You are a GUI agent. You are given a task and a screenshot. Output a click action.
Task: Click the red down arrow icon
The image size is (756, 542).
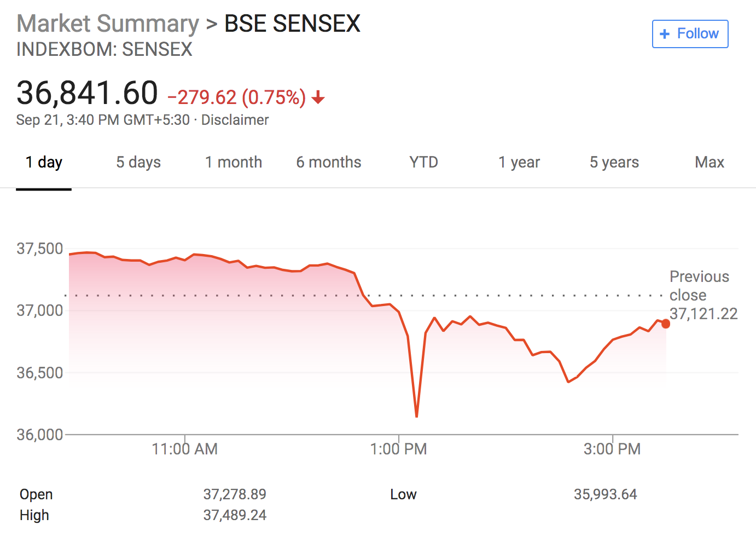[x=318, y=98]
